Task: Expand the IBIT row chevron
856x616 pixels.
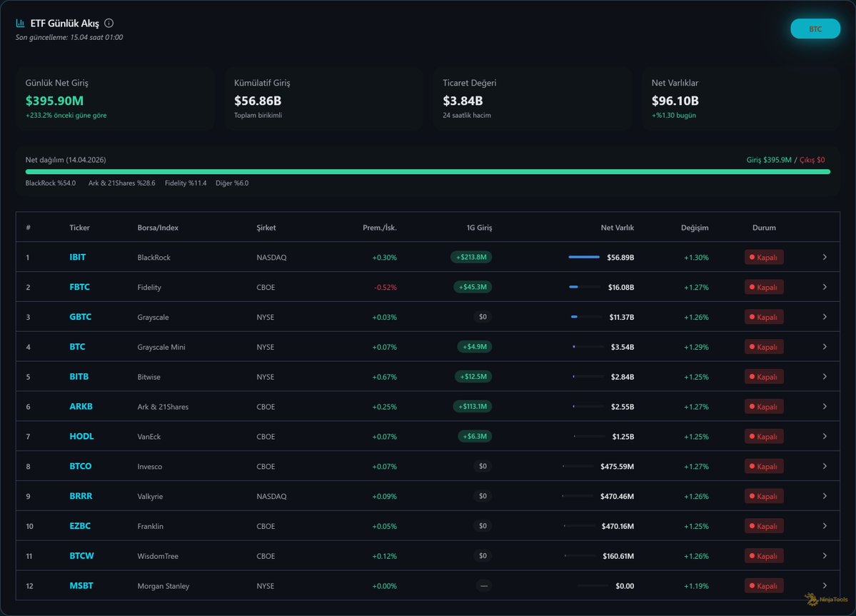Action: tap(825, 257)
